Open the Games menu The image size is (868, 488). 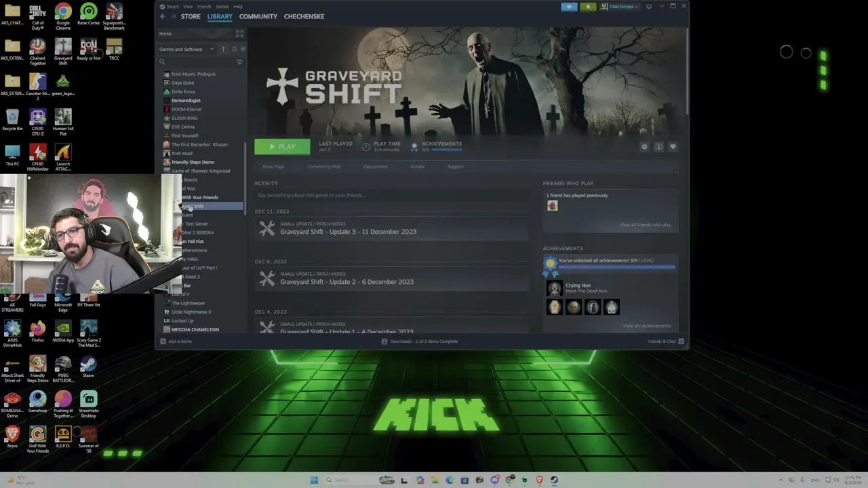click(x=222, y=7)
